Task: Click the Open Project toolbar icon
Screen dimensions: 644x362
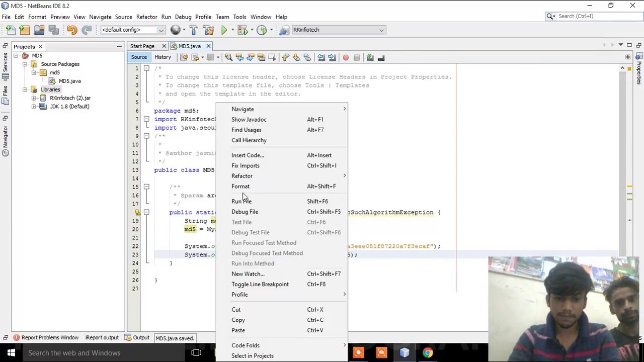Action: [x=39, y=30]
